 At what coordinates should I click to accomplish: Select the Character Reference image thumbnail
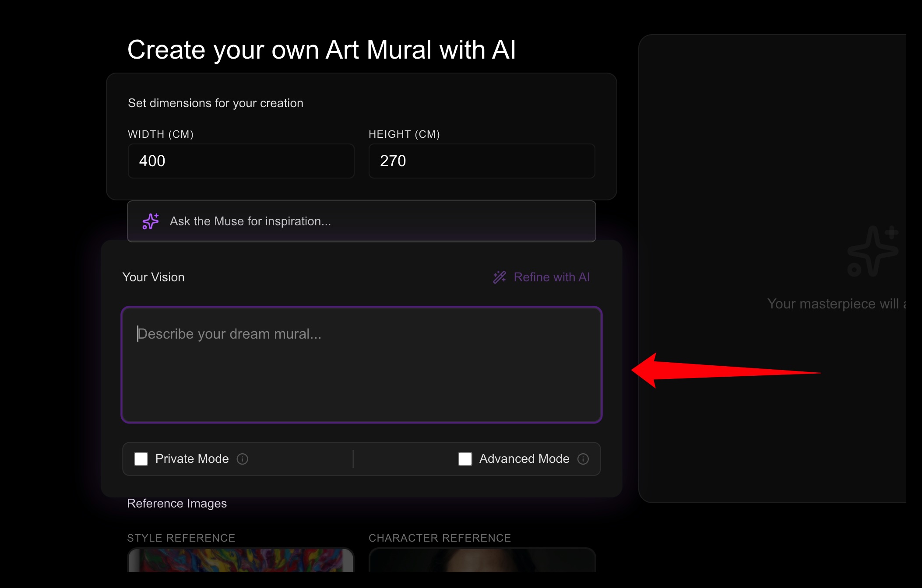coord(482,560)
